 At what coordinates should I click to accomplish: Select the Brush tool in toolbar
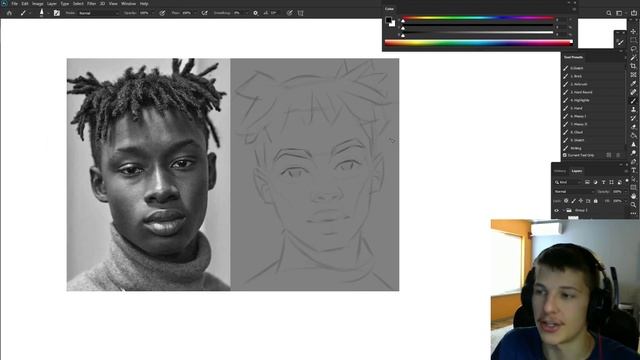pos(633,101)
